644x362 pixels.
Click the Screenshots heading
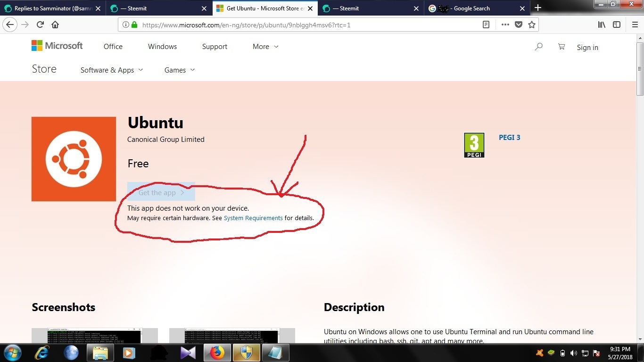click(x=64, y=307)
